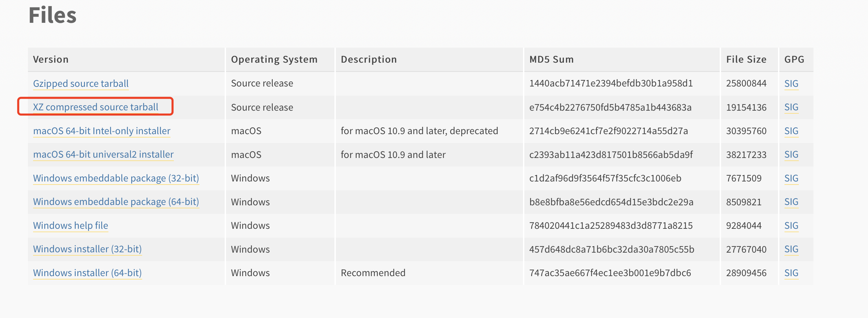Download the XZ compressed source tarball
The width and height of the screenshot is (868, 318).
(x=95, y=107)
